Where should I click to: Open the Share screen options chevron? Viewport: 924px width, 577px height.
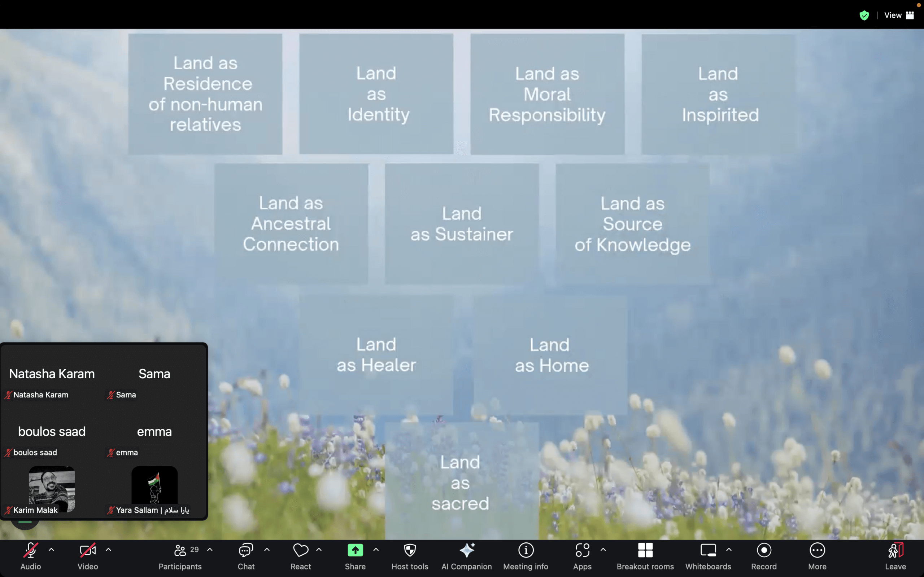[376, 550]
